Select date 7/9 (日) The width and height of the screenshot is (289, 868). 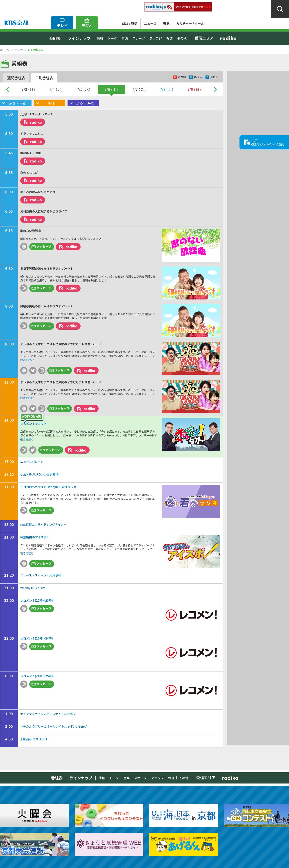194,89
